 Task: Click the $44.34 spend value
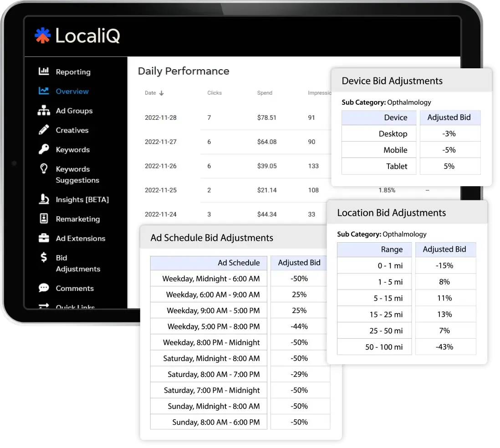267,214
